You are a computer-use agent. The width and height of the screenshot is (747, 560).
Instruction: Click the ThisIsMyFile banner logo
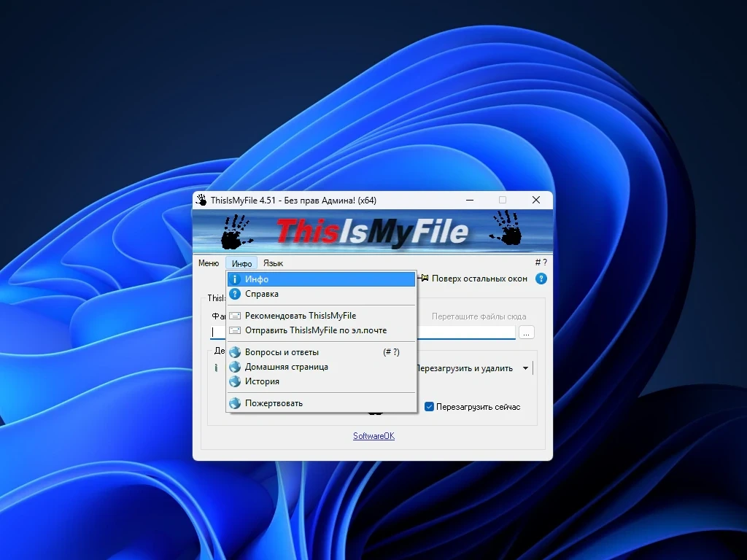click(372, 233)
